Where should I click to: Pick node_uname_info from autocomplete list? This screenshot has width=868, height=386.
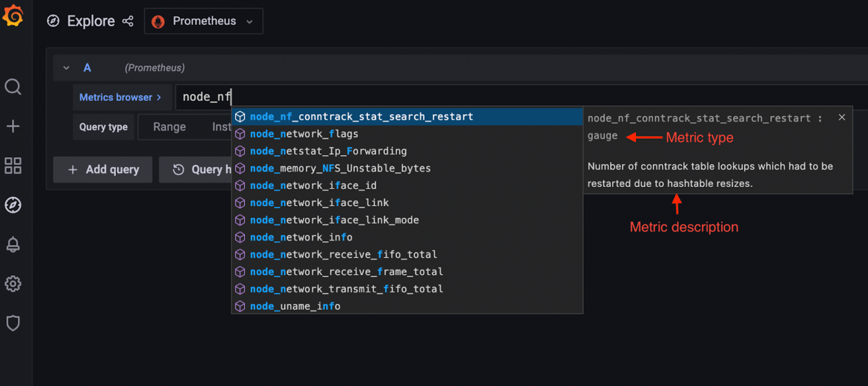(x=295, y=306)
